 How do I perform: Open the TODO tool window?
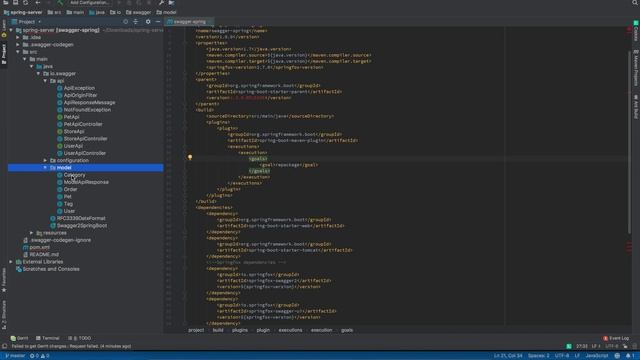pyautogui.click(x=80, y=338)
